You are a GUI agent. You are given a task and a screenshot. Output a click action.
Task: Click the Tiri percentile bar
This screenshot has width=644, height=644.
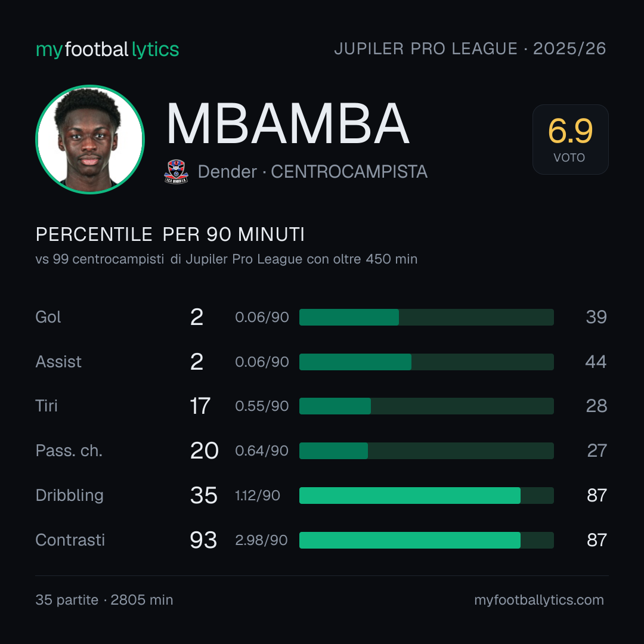click(426, 406)
